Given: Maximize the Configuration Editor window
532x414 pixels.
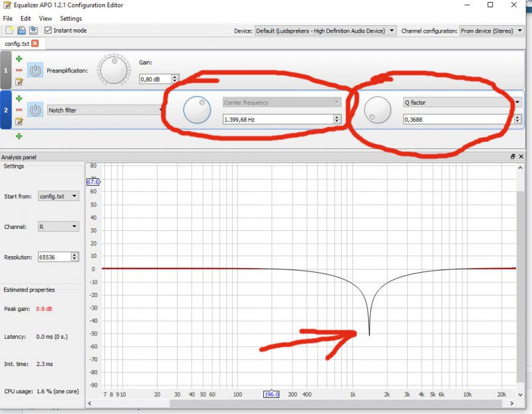Looking at the screenshot, I should [490, 5].
